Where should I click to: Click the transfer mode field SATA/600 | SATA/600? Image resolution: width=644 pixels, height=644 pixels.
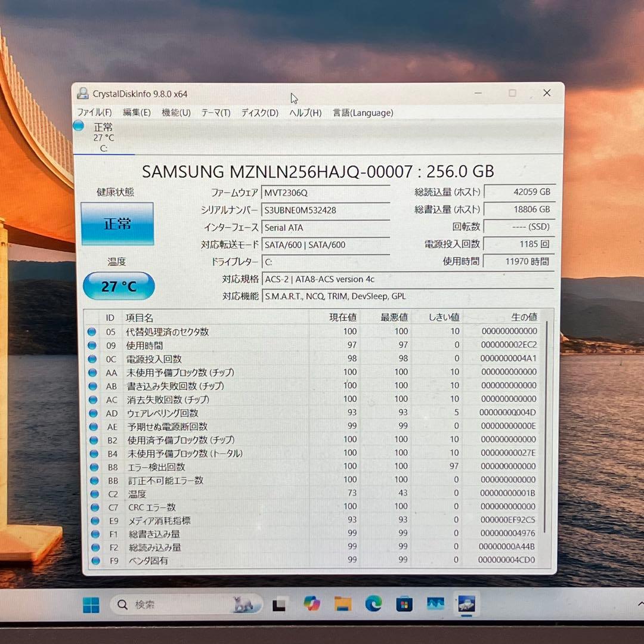pos(326,245)
